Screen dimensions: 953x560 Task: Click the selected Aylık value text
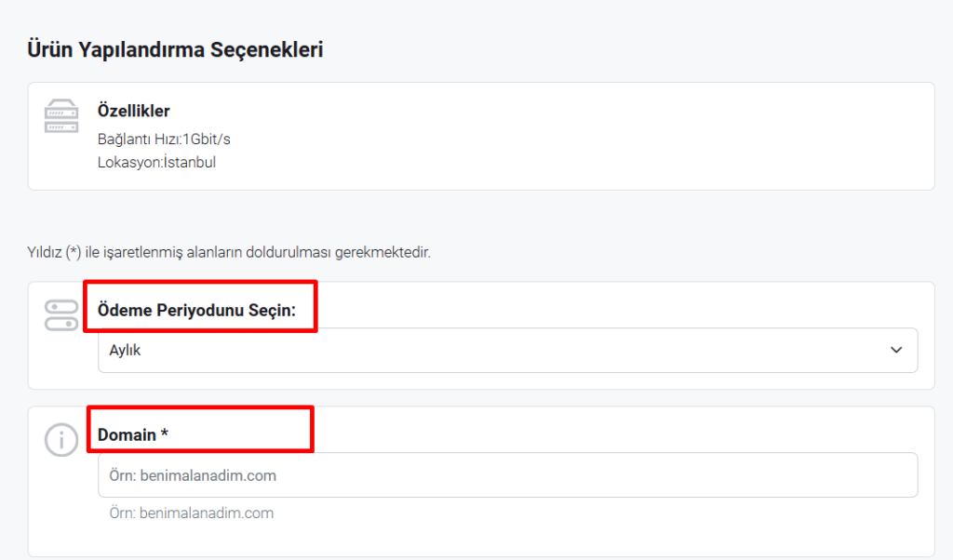pyautogui.click(x=126, y=351)
